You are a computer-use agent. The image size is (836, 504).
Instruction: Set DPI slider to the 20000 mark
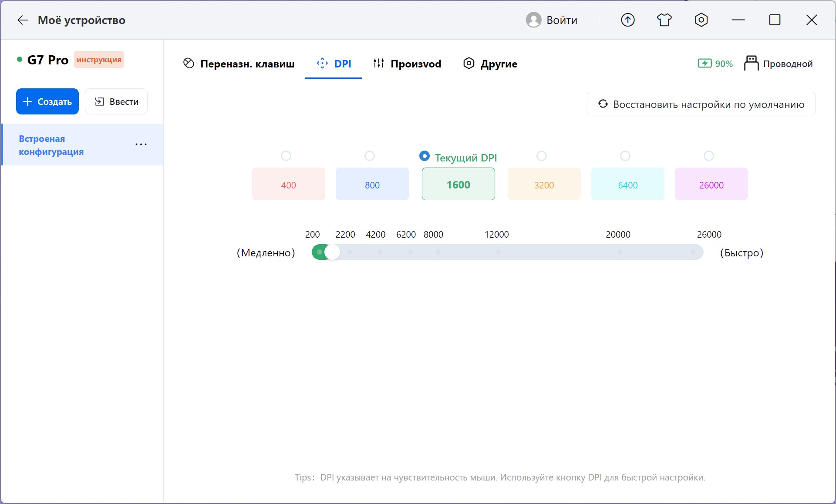tap(620, 252)
